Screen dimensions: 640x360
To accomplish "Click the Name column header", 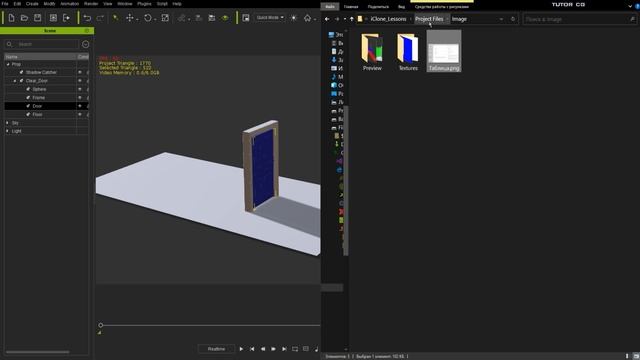I will click(40, 57).
